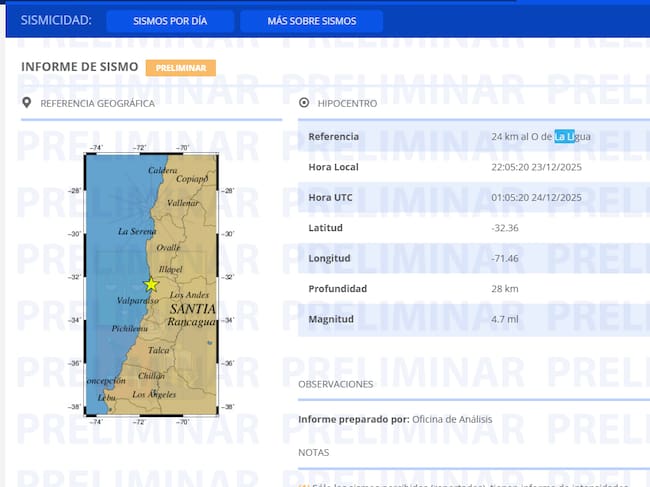This screenshot has width=650, height=487.
Task: Click the Hora UTC row label
Action: [x=330, y=197]
